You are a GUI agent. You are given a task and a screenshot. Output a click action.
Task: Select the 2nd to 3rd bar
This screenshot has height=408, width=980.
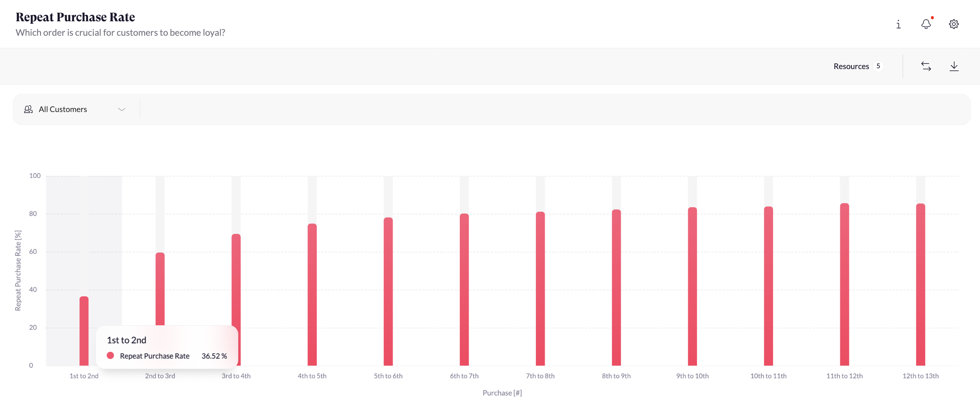pyautogui.click(x=160, y=289)
